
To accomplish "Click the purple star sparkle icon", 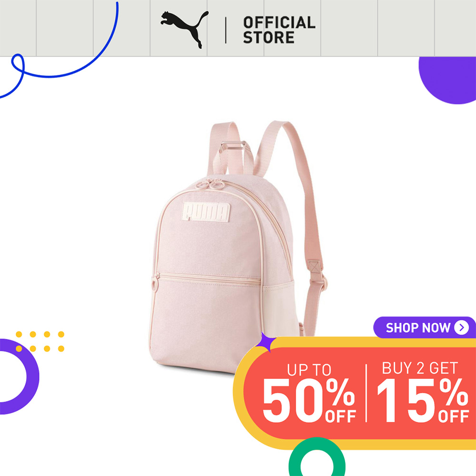I will [x=266, y=342].
